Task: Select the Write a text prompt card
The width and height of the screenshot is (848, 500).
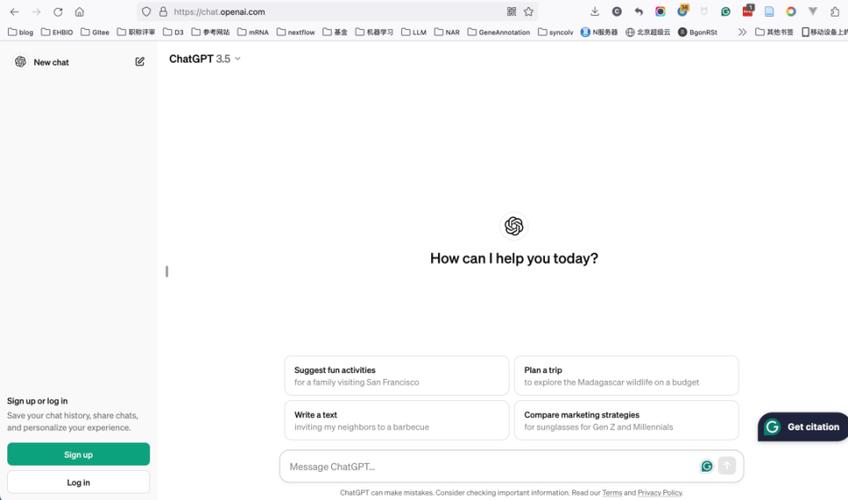Action: (396, 421)
